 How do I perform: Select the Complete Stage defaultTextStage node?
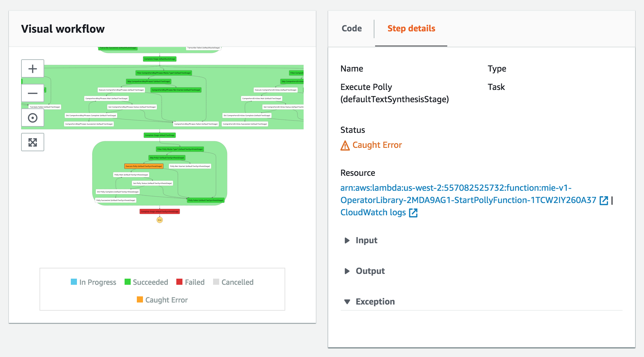point(160,135)
